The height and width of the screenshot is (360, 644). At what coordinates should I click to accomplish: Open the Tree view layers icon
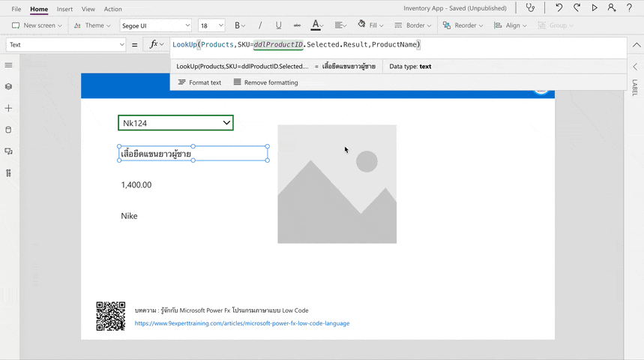click(x=9, y=87)
